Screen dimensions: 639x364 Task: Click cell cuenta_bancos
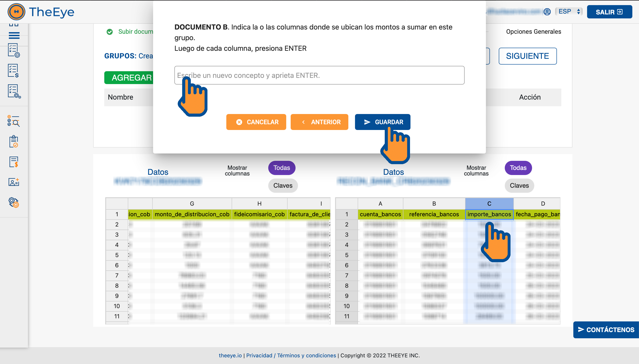380,214
